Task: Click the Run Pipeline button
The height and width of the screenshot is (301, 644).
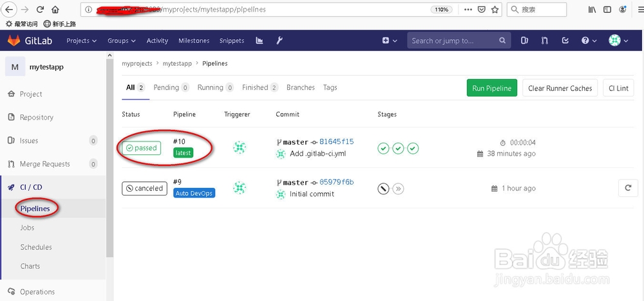Action: pos(491,88)
